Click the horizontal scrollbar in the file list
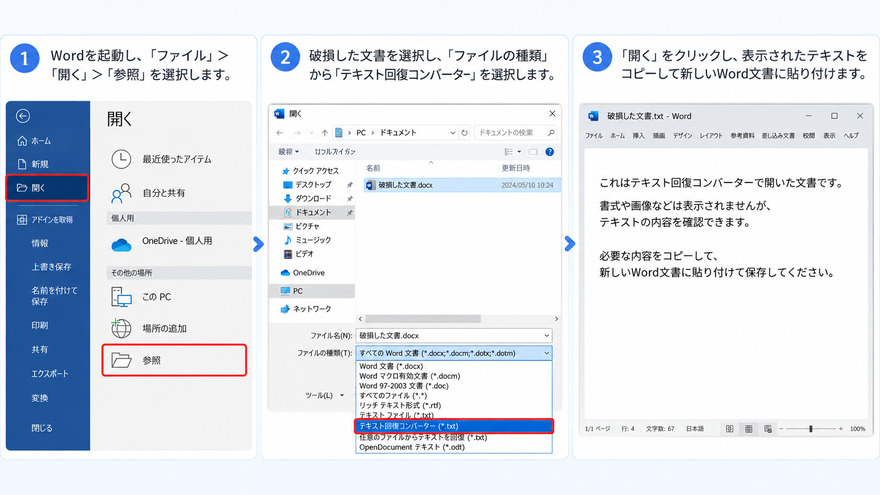Screen dimensions: 880x495 [x=423, y=319]
